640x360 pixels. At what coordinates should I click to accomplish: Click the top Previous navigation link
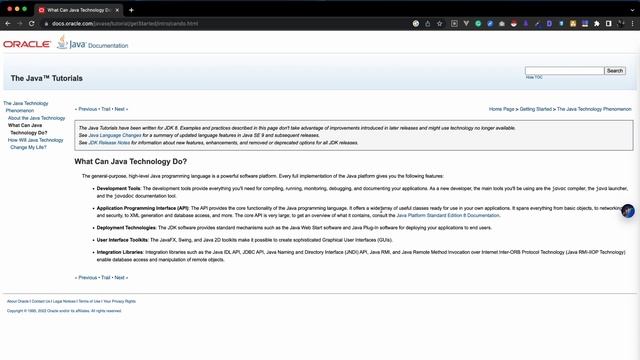pyautogui.click(x=87, y=109)
